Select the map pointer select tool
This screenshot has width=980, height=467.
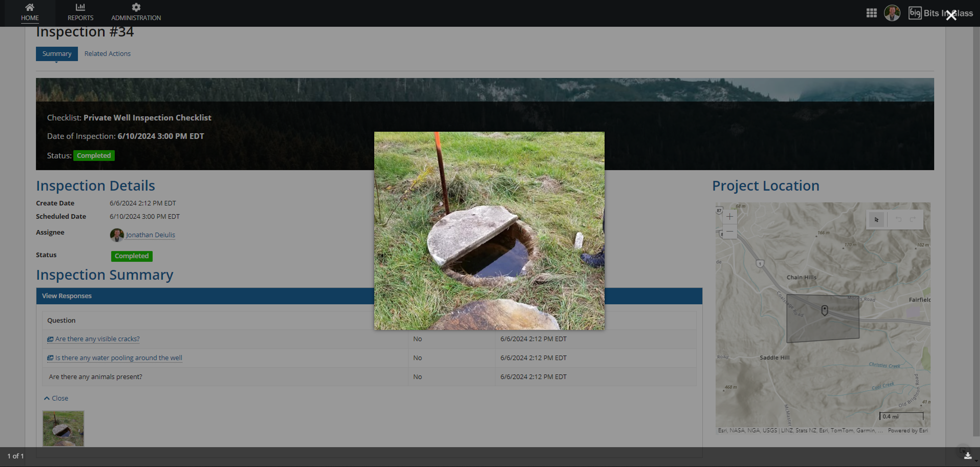(x=877, y=220)
